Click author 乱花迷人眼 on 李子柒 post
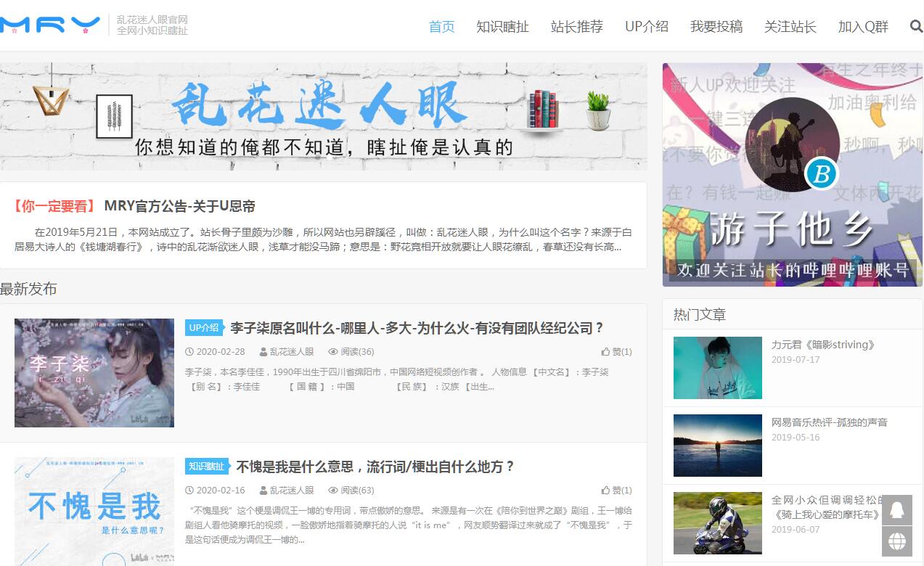The width and height of the screenshot is (924, 566). click(x=291, y=351)
